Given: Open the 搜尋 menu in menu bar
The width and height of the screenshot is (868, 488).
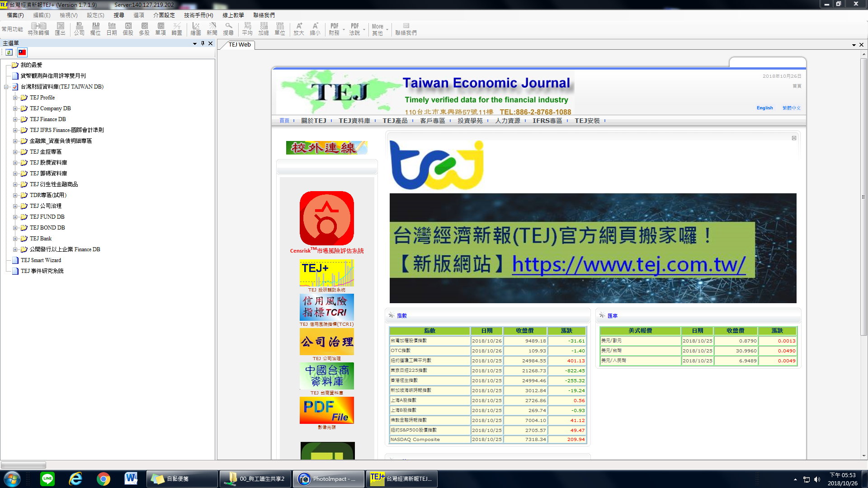Looking at the screenshot, I should click(119, 15).
